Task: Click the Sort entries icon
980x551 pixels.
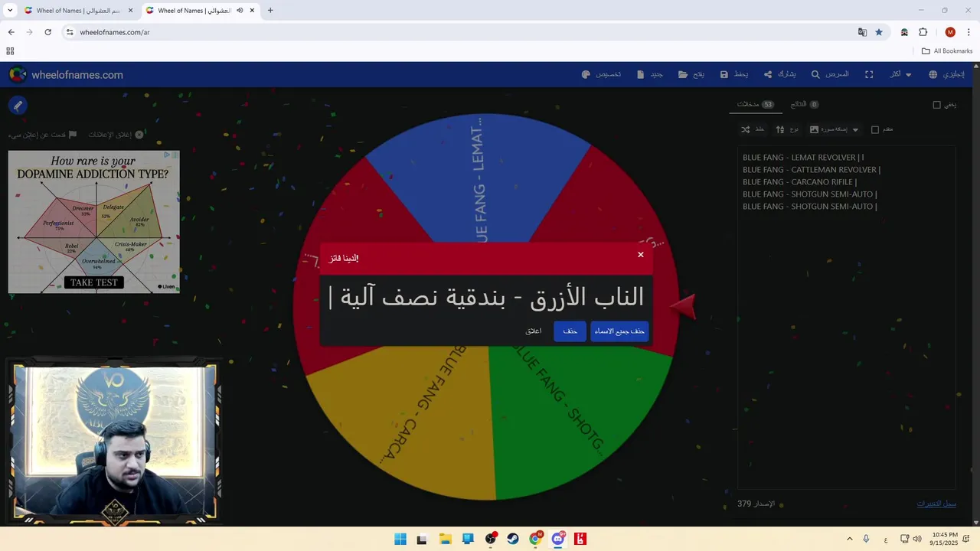Action: click(x=779, y=129)
